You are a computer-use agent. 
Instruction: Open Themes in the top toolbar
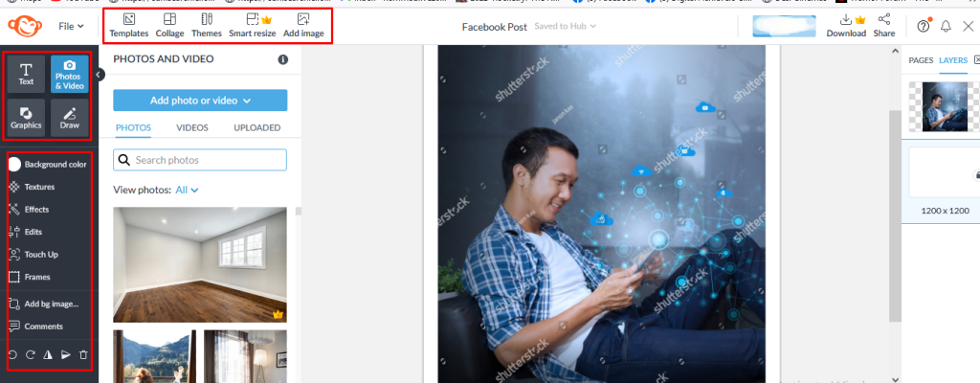click(x=207, y=26)
